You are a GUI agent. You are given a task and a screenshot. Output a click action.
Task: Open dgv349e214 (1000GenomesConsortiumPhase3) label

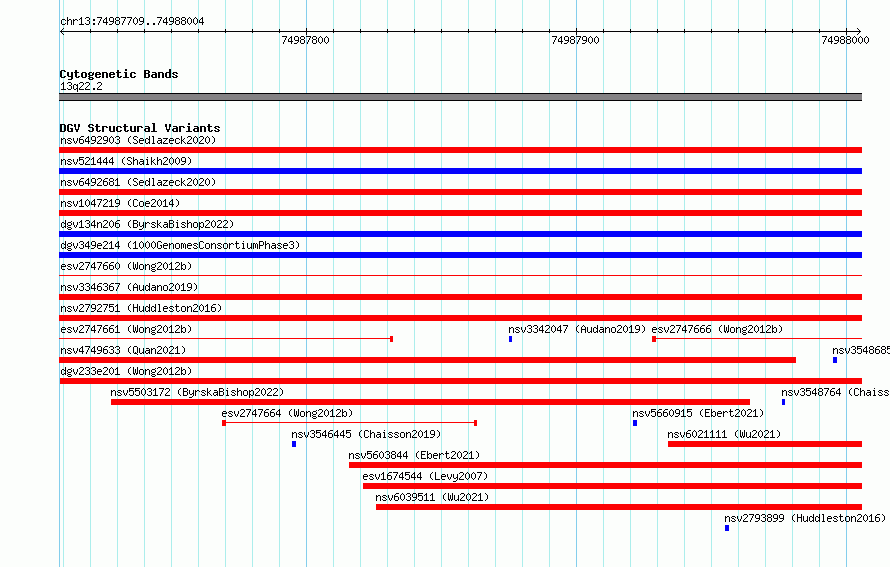tap(180, 245)
